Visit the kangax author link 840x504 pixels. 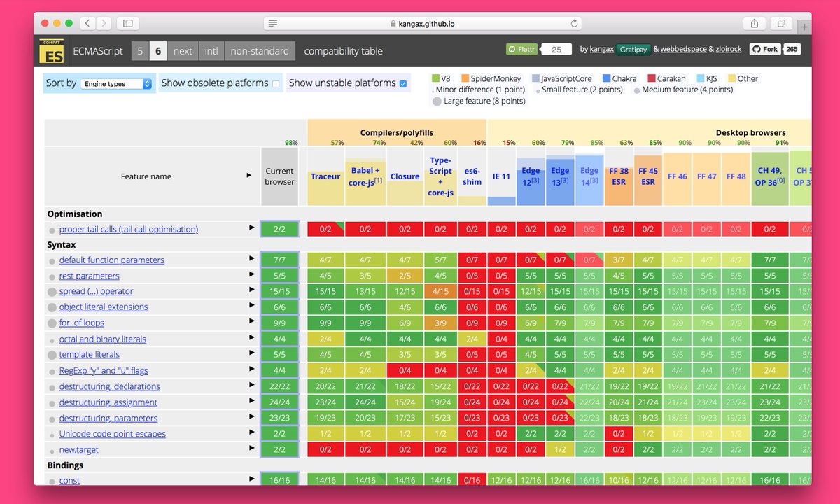[602, 50]
